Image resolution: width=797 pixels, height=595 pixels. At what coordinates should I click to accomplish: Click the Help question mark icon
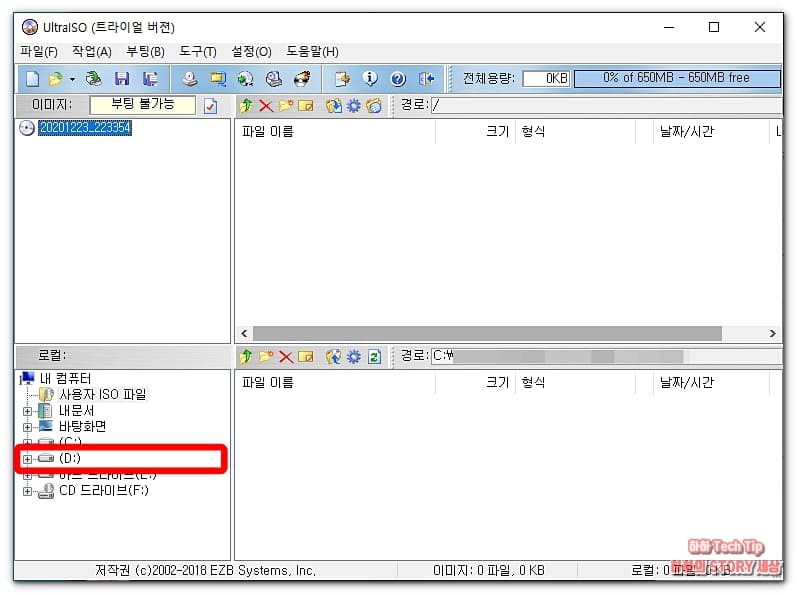click(398, 79)
